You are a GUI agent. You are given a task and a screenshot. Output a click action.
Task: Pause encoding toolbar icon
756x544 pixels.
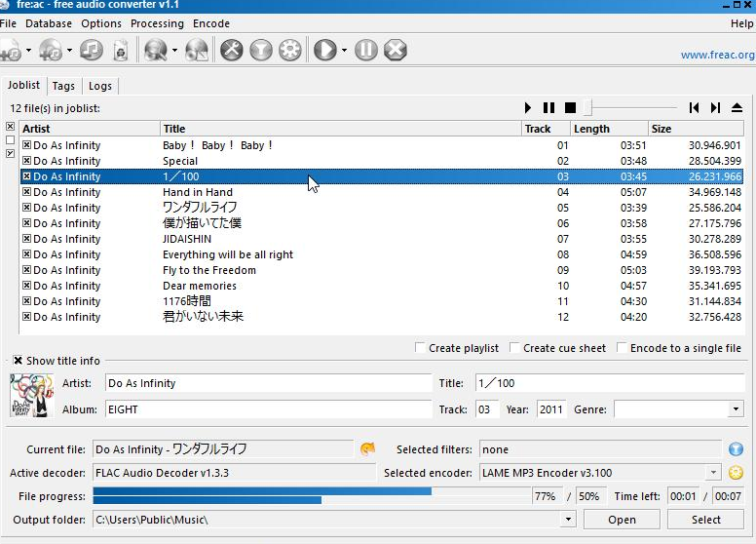click(366, 50)
